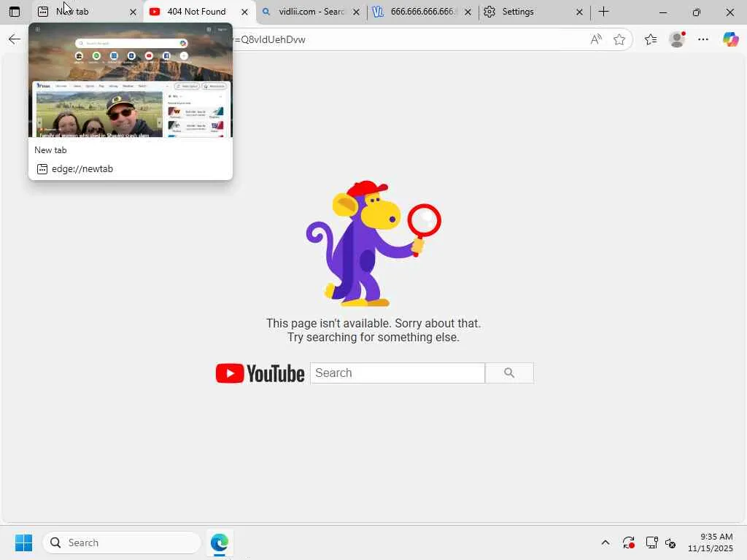The height and width of the screenshot is (560, 747).
Task: Open Microsoft Edge from the taskbar
Action: pos(219,542)
